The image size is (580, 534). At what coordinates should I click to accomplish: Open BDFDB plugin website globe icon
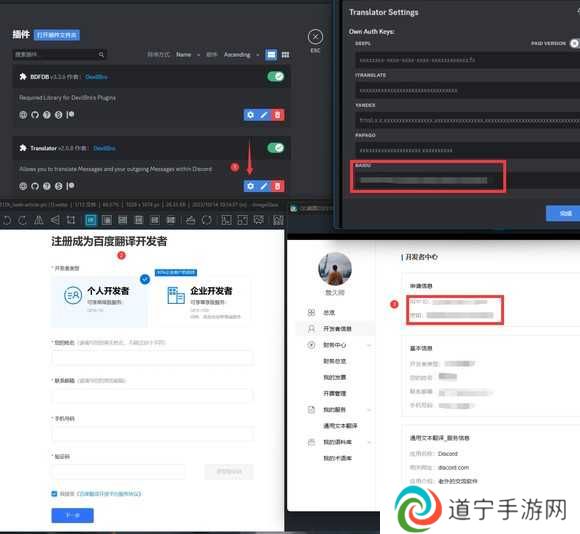tap(23, 115)
